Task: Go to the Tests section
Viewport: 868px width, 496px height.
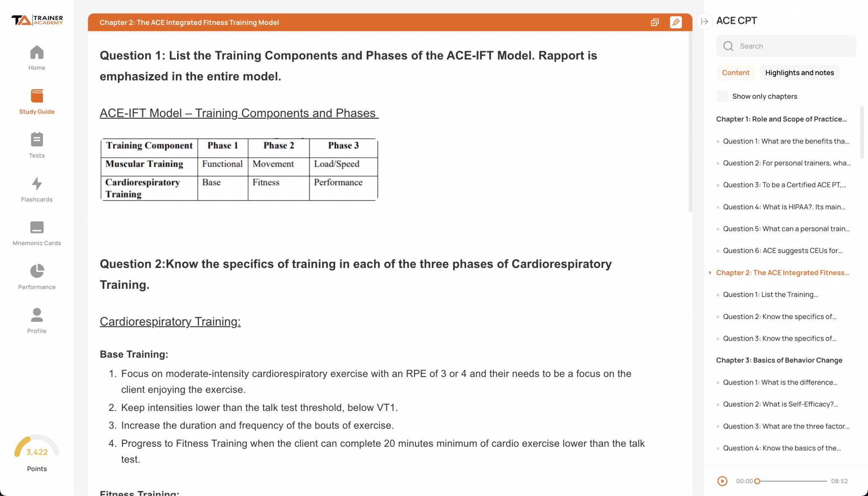Action: coord(36,144)
